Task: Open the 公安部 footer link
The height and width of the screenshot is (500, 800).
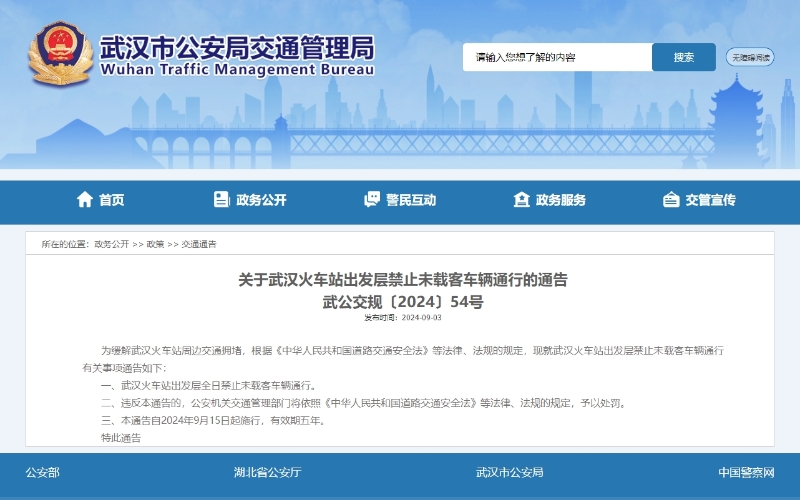Action: pyautogui.click(x=43, y=472)
